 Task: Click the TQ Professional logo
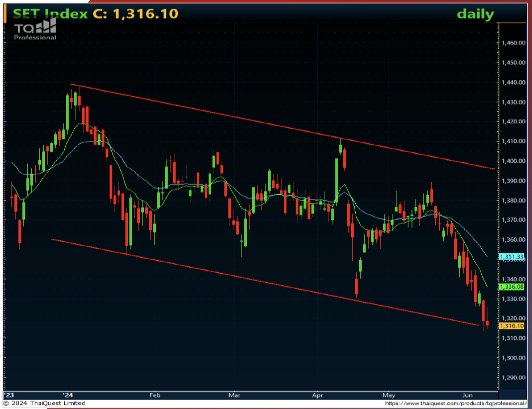coord(35,30)
